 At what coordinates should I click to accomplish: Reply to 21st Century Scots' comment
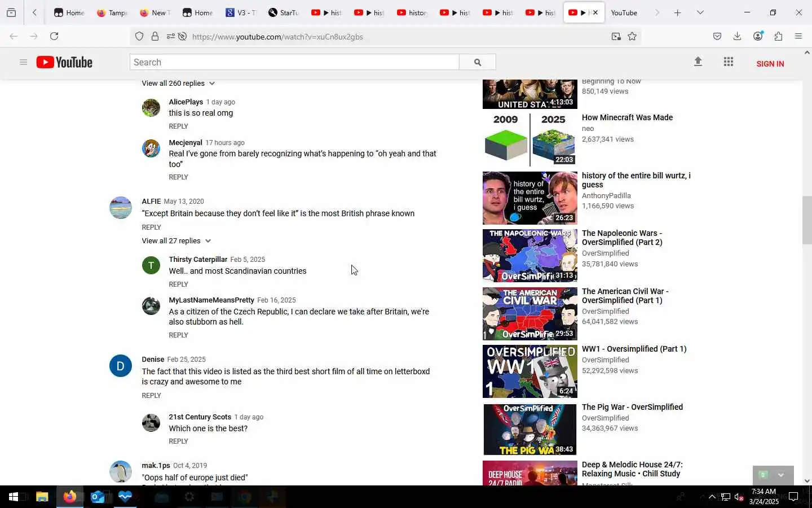click(178, 441)
